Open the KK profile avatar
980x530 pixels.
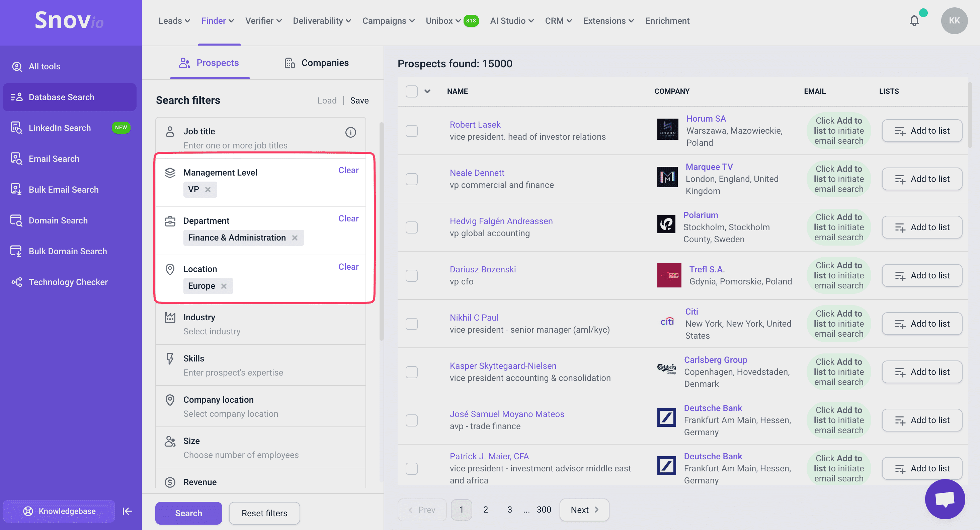954,20
